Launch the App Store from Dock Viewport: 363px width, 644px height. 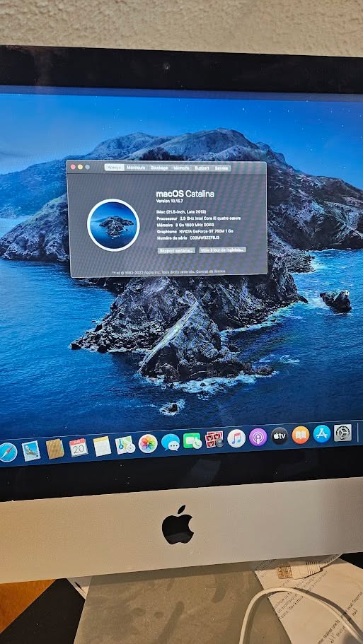coord(321,433)
